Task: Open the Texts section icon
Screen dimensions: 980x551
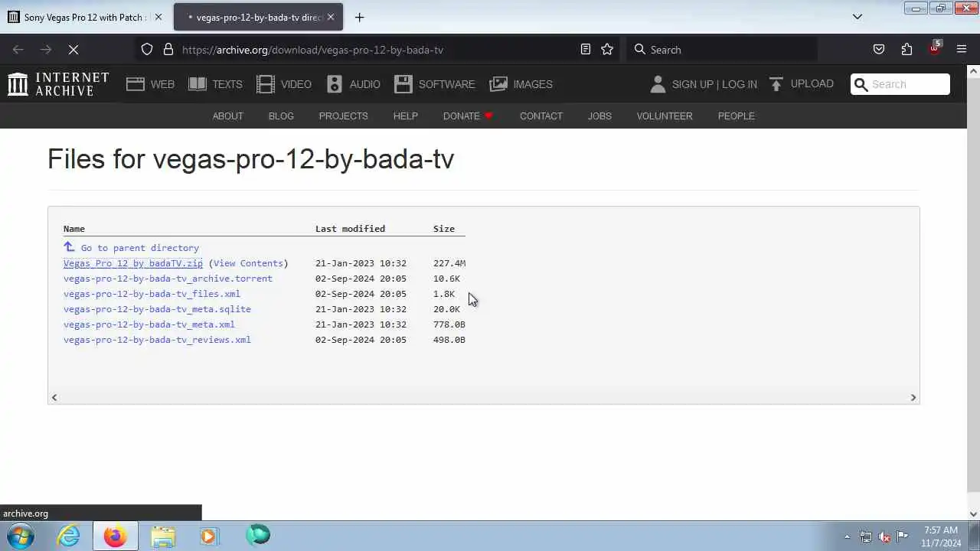Action: (x=198, y=84)
